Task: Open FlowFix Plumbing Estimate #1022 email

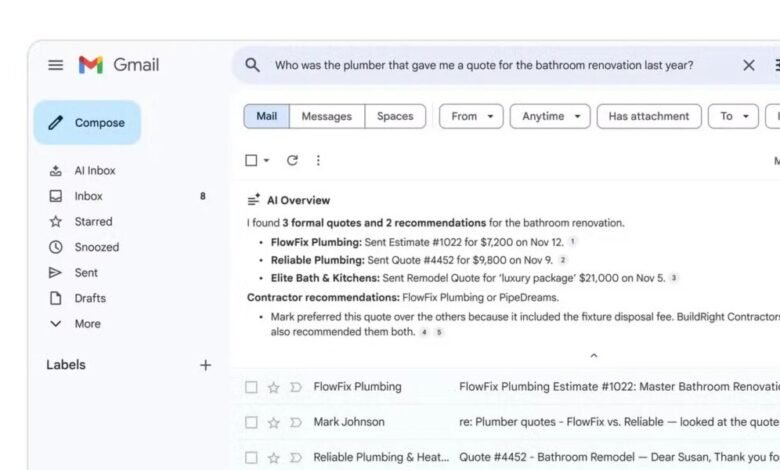Action: point(618,386)
